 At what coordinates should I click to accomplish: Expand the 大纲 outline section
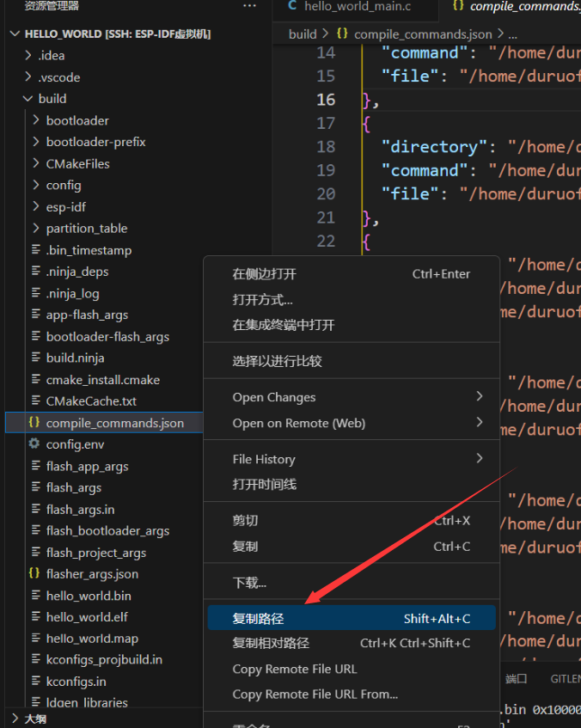15,718
